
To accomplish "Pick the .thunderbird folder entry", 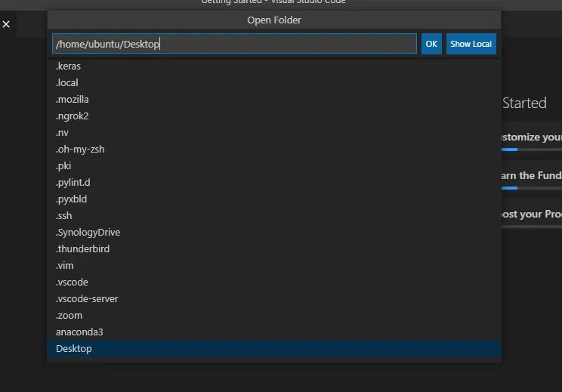I will click(82, 249).
